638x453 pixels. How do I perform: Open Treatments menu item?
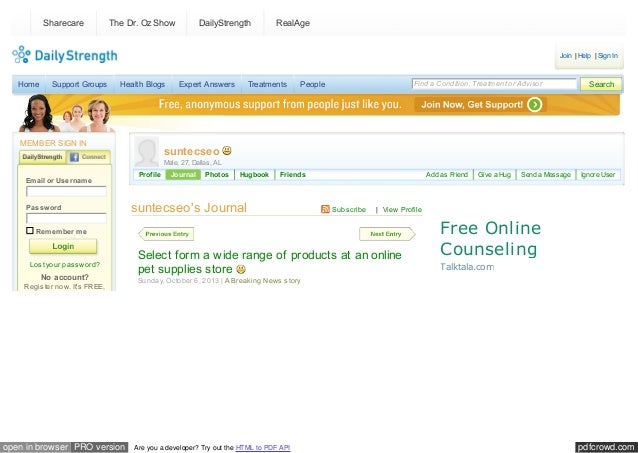click(267, 84)
